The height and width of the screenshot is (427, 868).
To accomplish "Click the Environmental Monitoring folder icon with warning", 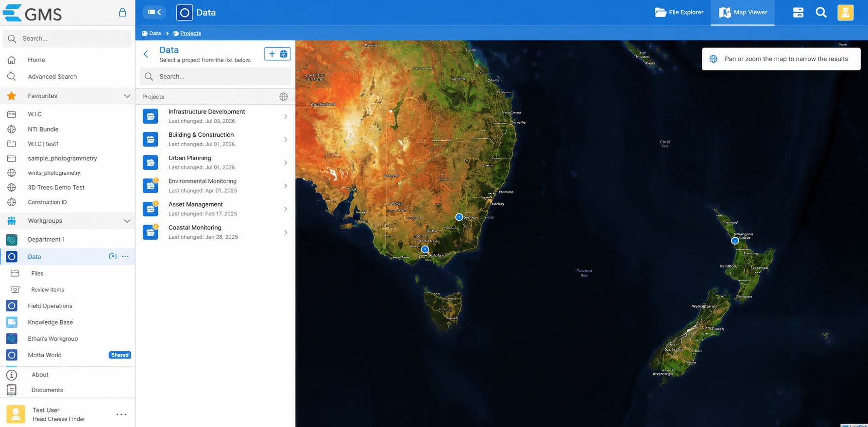I will [x=151, y=185].
